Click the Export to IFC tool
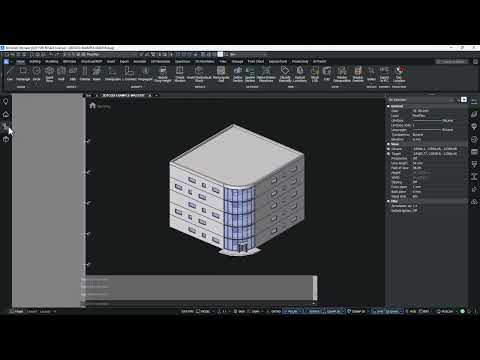 [384, 74]
